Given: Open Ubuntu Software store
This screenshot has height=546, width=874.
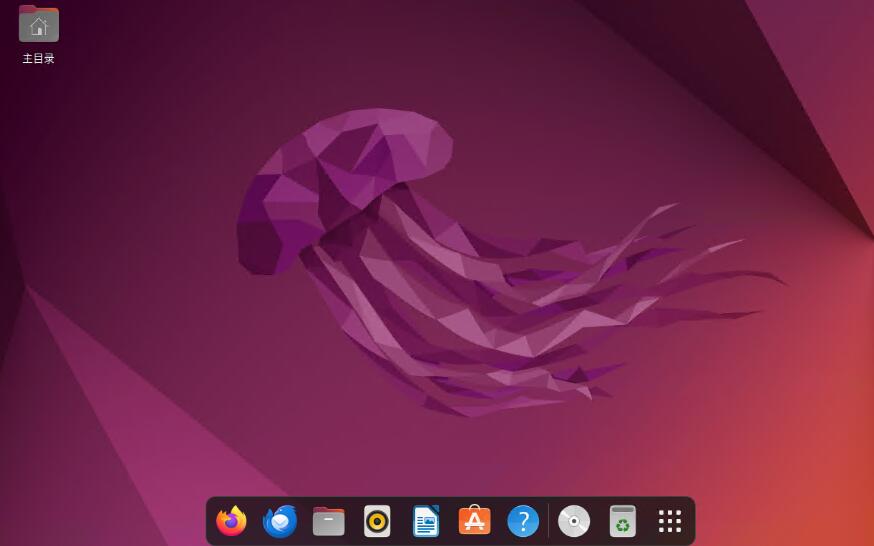Looking at the screenshot, I should click(x=474, y=521).
